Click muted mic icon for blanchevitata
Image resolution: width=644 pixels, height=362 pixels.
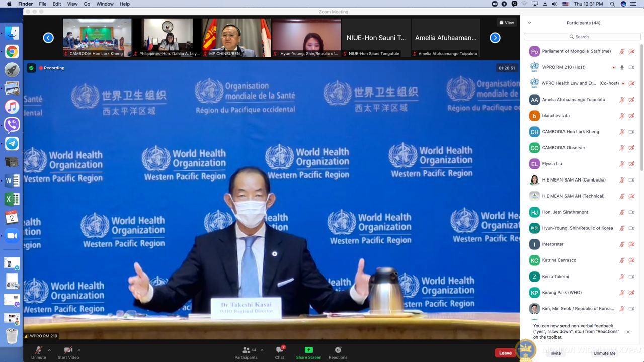coord(622,116)
